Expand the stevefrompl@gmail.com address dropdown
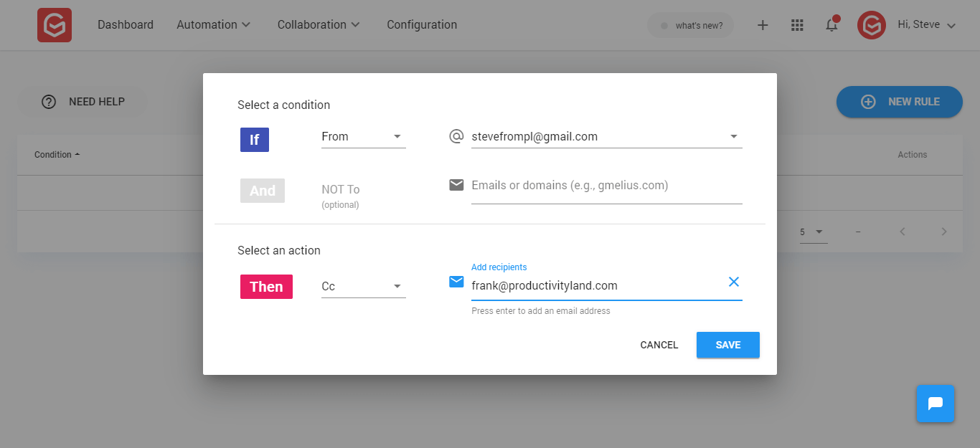980x448 pixels. (733, 135)
